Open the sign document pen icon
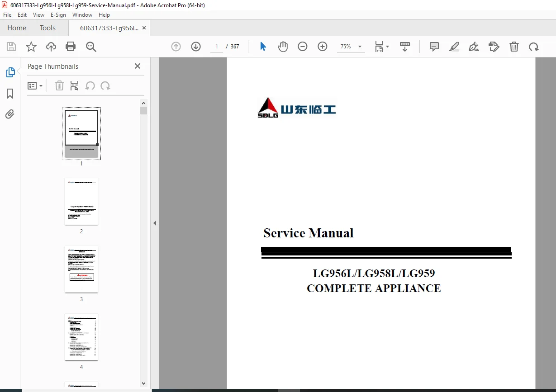Viewport: 556px width, 392px height. [x=474, y=47]
